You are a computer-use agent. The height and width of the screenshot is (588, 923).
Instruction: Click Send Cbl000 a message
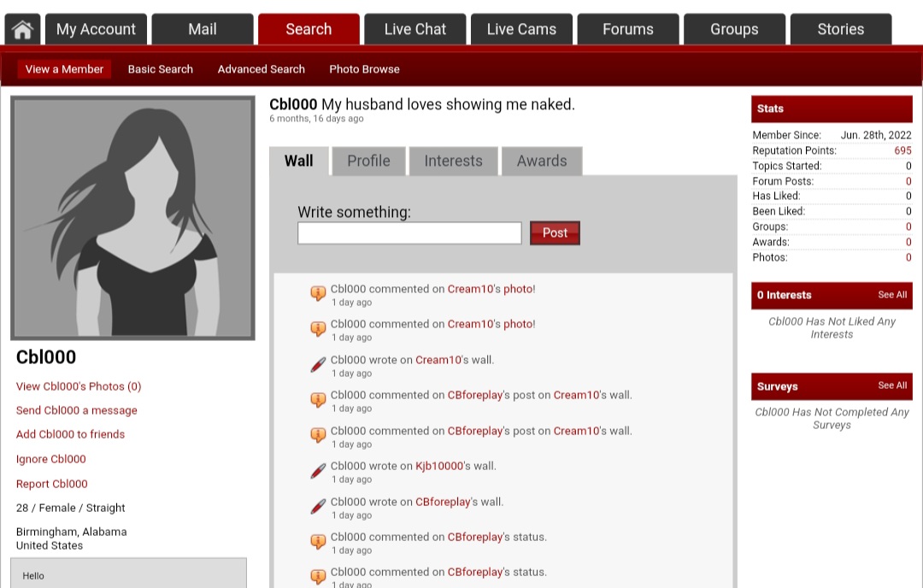[76, 410]
